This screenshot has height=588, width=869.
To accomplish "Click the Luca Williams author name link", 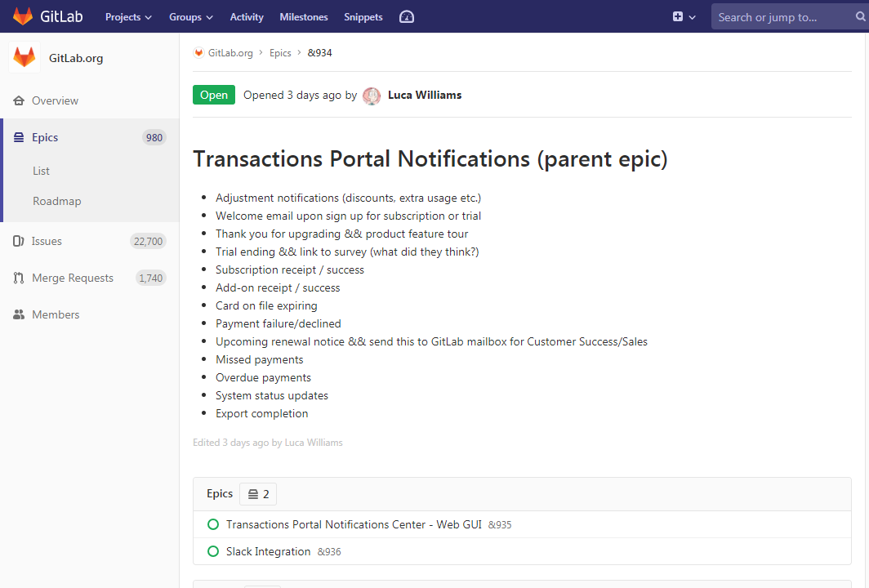I will [425, 96].
